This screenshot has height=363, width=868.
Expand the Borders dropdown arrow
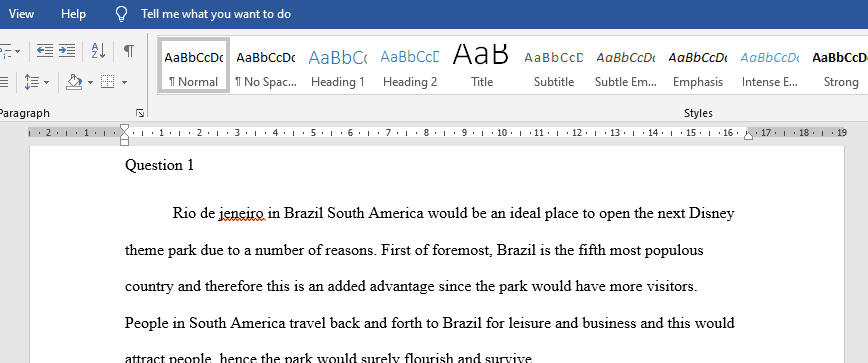click(124, 82)
